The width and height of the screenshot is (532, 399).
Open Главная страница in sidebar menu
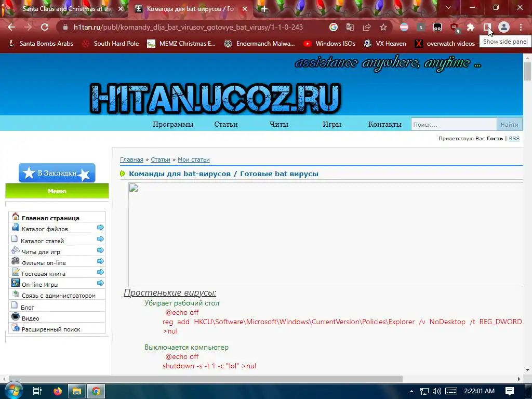tap(50, 218)
